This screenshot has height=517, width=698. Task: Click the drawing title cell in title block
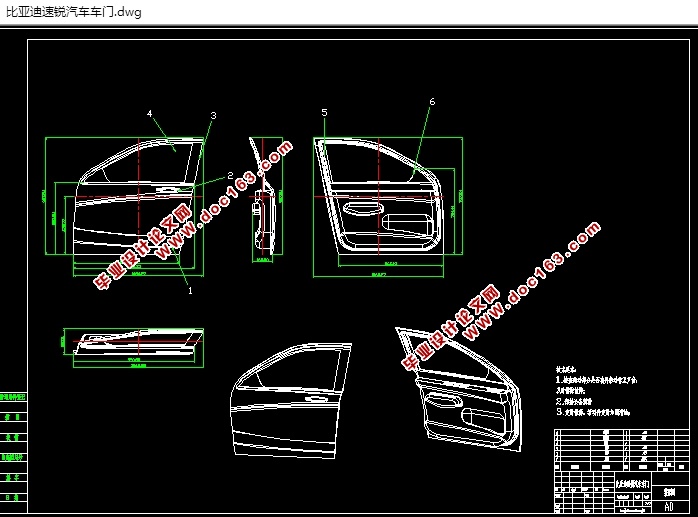tap(632, 483)
